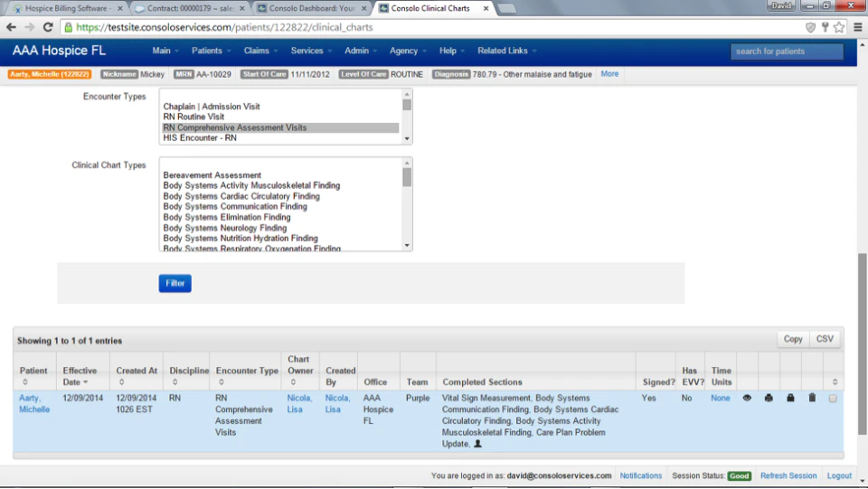Image resolution: width=868 pixels, height=489 pixels.
Task: Bookmark the page with the star icon
Action: [x=839, y=27]
